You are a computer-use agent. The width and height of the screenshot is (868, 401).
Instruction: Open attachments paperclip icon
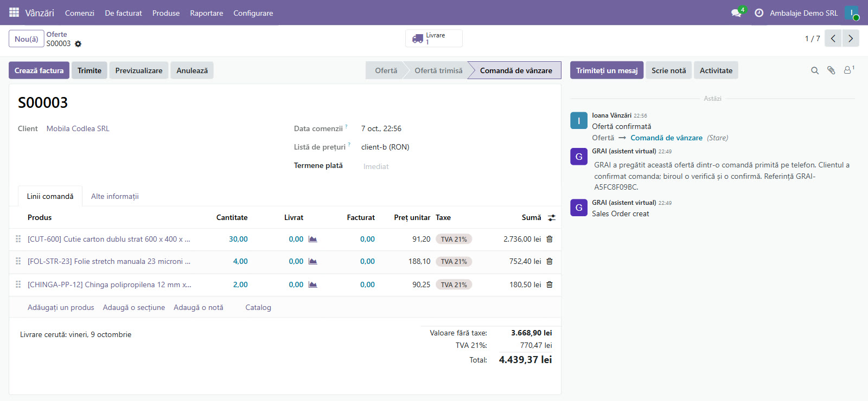point(831,70)
